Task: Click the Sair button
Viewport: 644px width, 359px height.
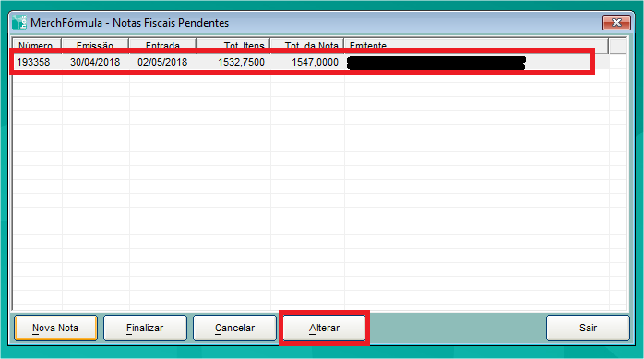Action: pos(588,328)
